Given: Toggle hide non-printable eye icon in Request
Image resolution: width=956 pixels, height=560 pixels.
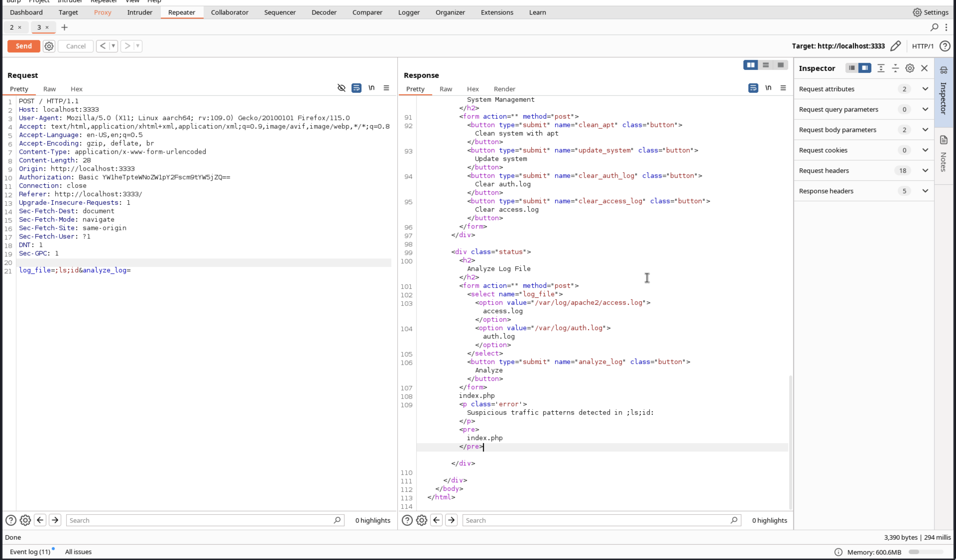Looking at the screenshot, I should (341, 88).
